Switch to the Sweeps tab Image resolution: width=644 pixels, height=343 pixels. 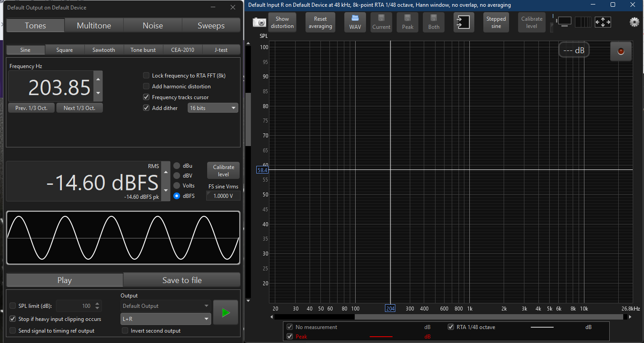[x=211, y=26]
